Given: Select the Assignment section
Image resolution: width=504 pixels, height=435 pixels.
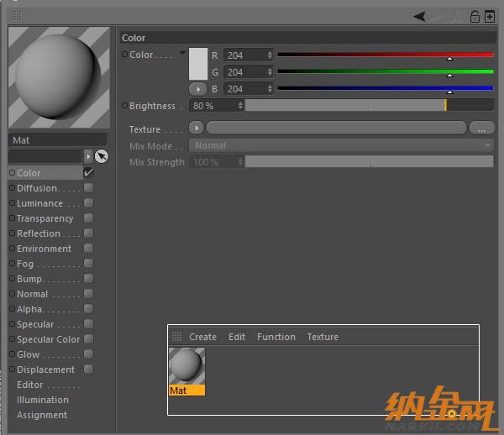Looking at the screenshot, I should pos(42,415).
